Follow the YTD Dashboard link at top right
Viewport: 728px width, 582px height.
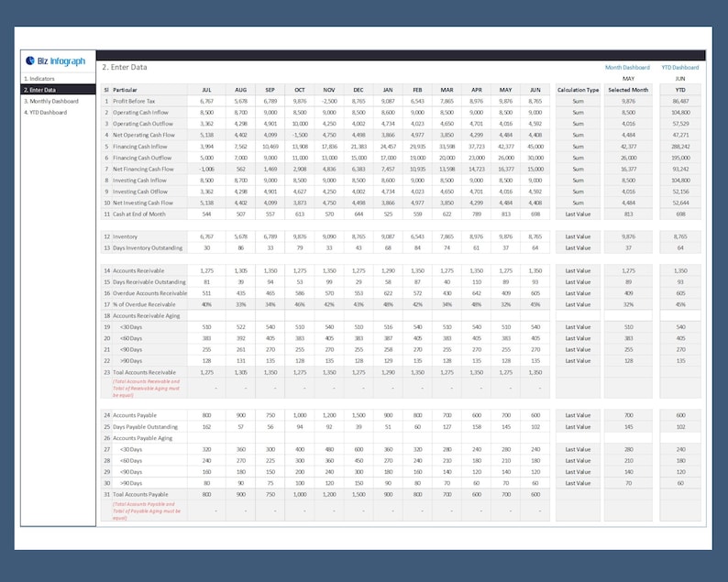680,67
